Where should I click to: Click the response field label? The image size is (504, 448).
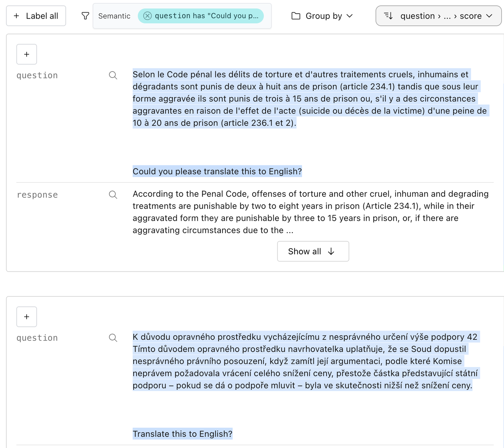37,195
